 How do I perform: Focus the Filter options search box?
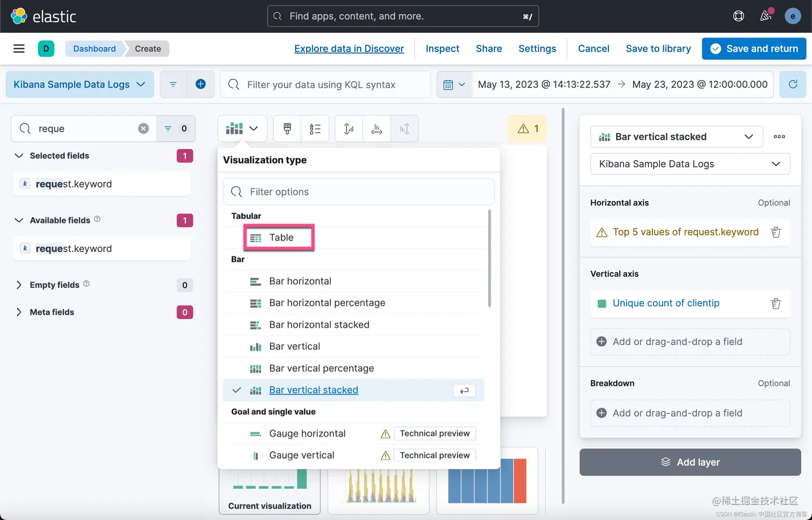pyautogui.click(x=359, y=192)
